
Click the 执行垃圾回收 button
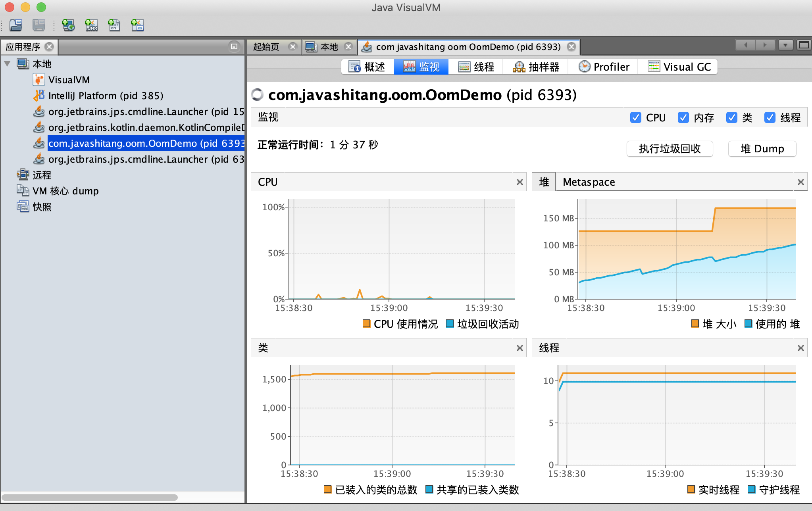click(670, 149)
